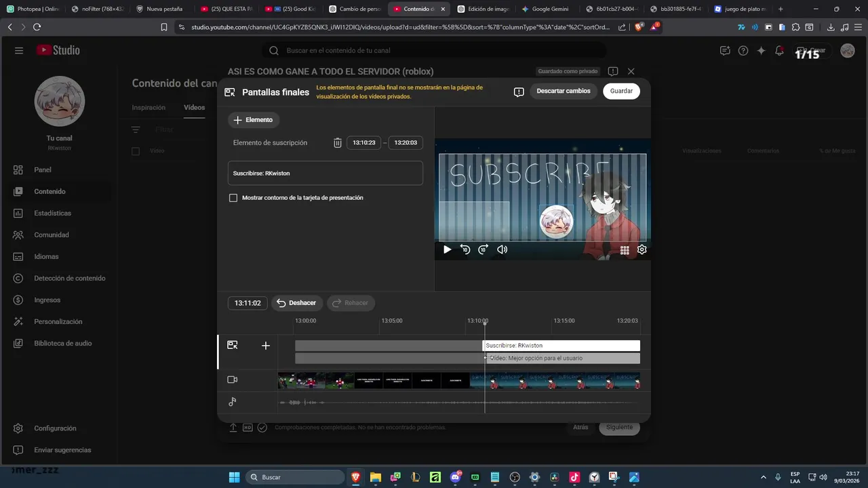Open Estadísticas in sidebar

pos(58,213)
